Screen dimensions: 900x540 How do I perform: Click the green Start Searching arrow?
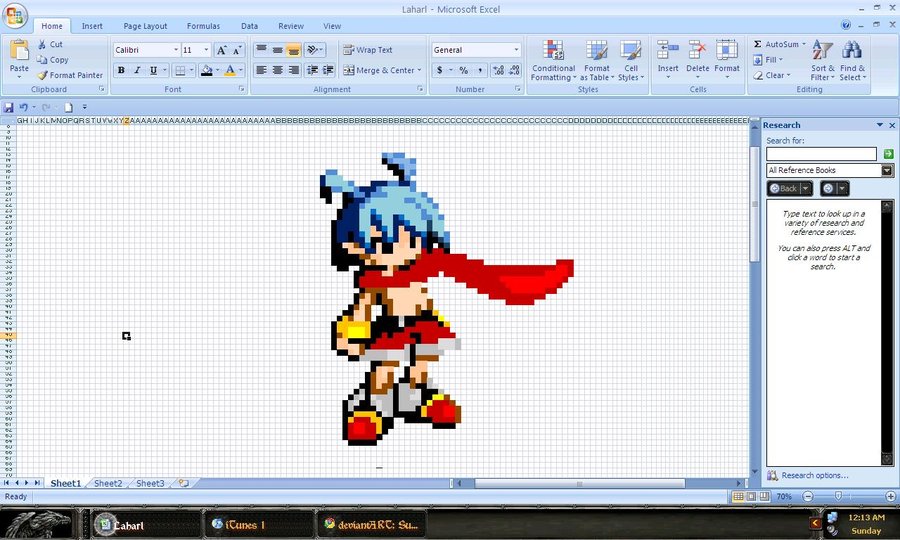[888, 154]
